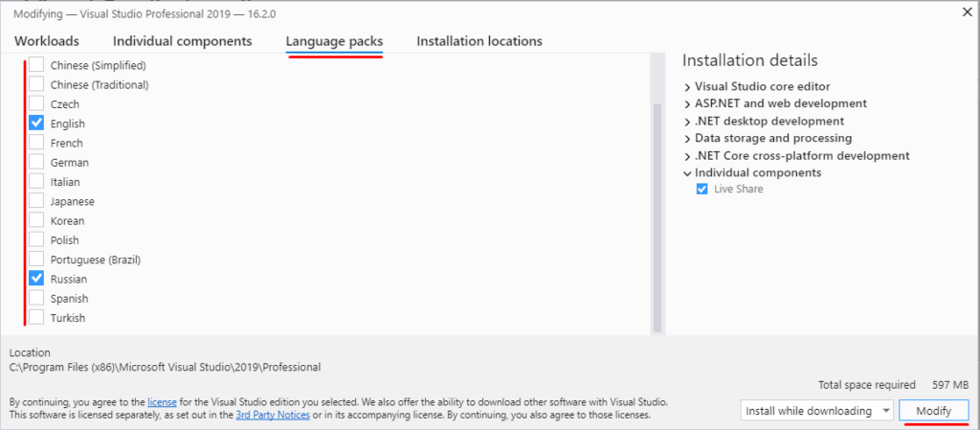The image size is (980, 430).
Task: Uncheck Live Share component
Action: point(702,190)
